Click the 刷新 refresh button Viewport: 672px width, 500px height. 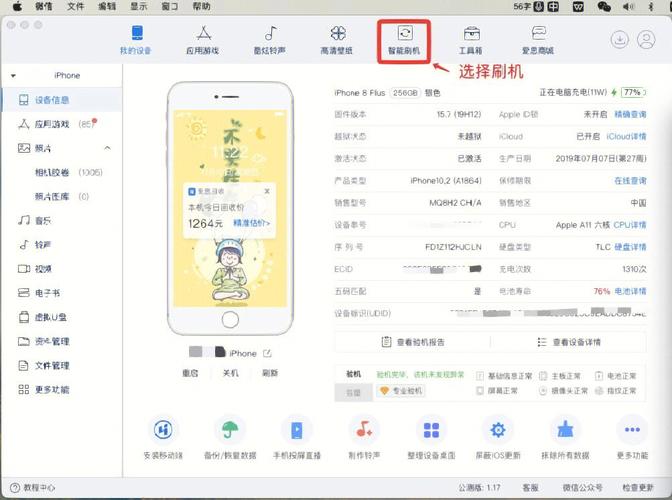(270, 373)
